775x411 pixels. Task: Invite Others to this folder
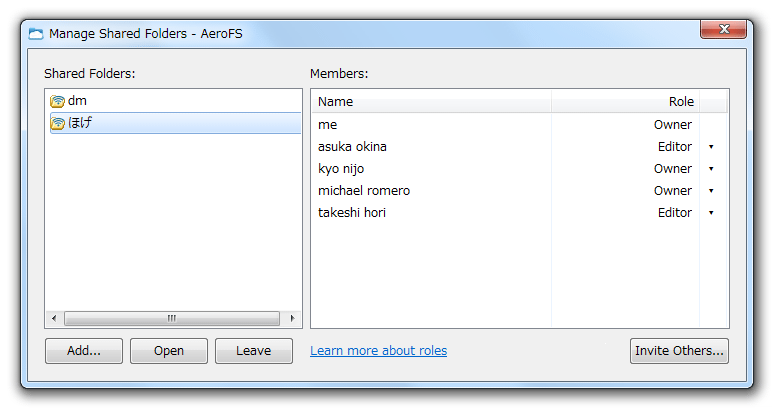[679, 351]
